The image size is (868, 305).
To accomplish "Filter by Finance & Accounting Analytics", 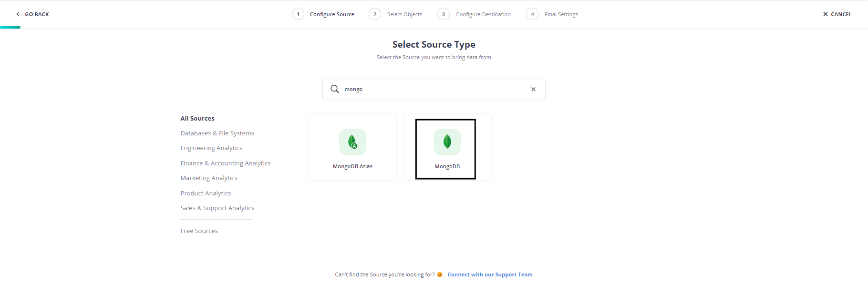I will 226,163.
